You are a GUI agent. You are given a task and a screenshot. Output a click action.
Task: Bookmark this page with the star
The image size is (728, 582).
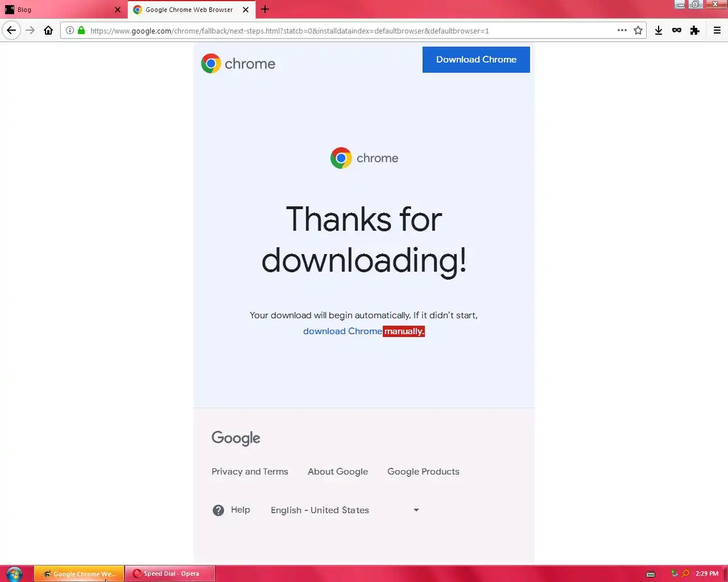click(x=638, y=31)
